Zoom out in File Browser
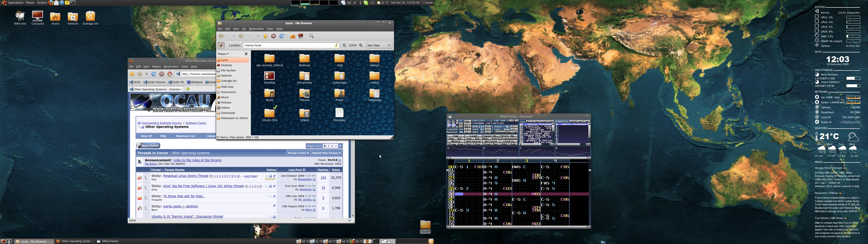Viewport: 868px width, 244px height. point(344,45)
